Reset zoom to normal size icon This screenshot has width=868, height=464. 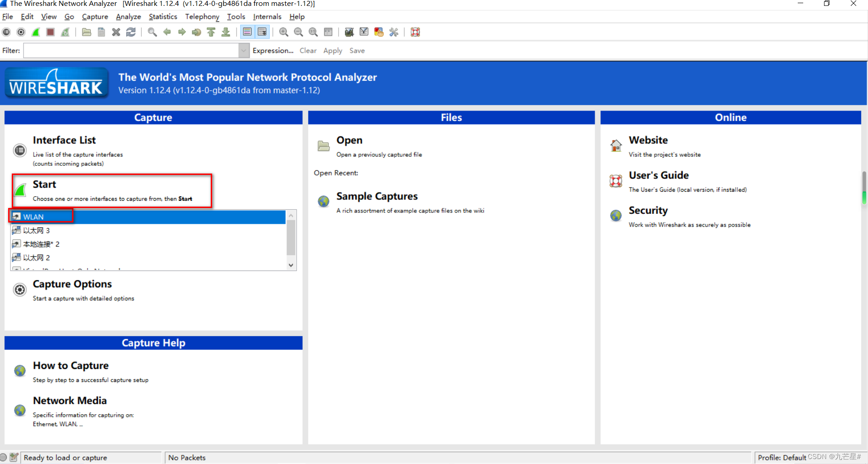(x=313, y=32)
